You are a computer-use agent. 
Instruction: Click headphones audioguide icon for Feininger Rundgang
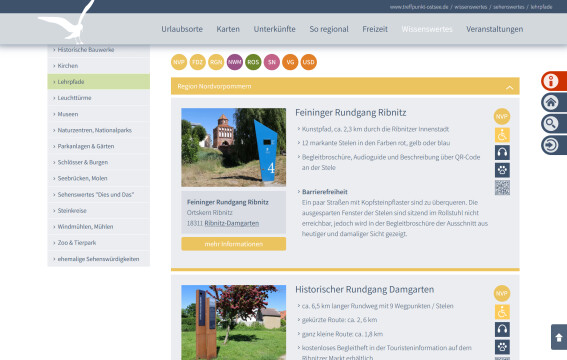[502, 153]
